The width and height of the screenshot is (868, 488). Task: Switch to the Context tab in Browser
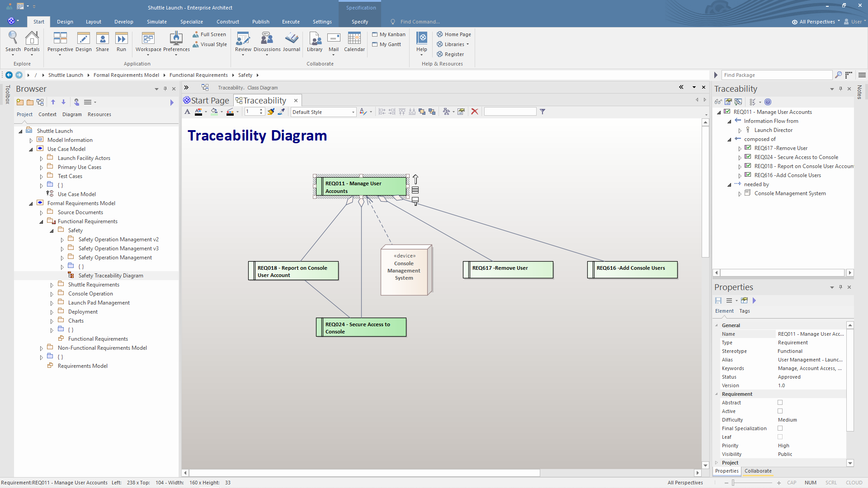tap(47, 114)
